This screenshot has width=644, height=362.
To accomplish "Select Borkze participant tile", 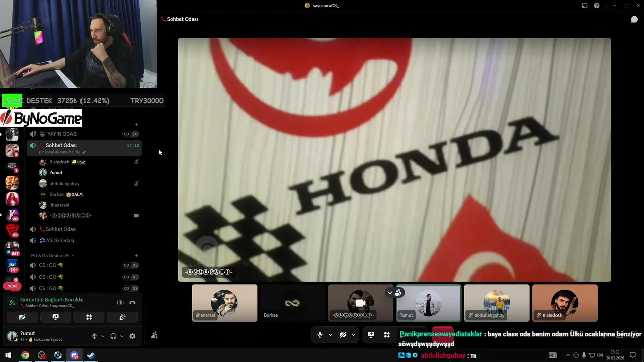I will pyautogui.click(x=292, y=303).
